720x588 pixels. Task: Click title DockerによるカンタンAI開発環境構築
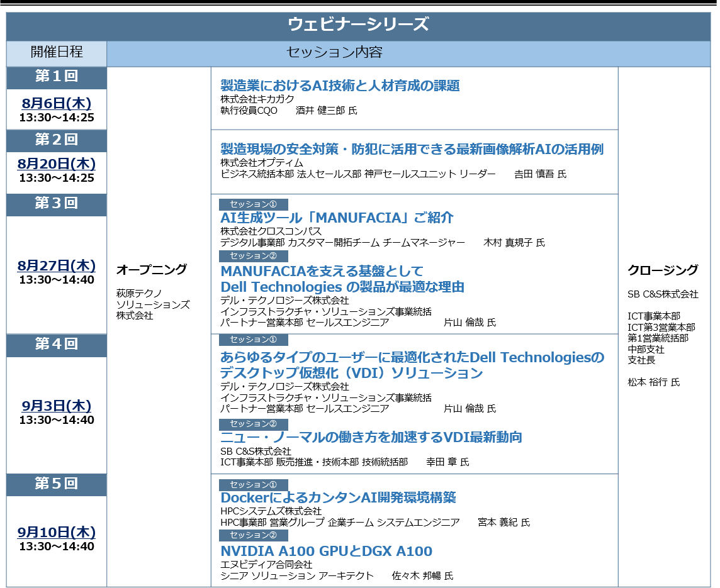pyautogui.click(x=338, y=497)
